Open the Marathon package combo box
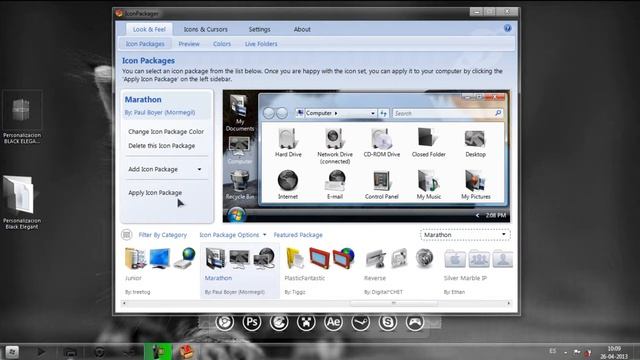640x360 pixels. (465, 235)
